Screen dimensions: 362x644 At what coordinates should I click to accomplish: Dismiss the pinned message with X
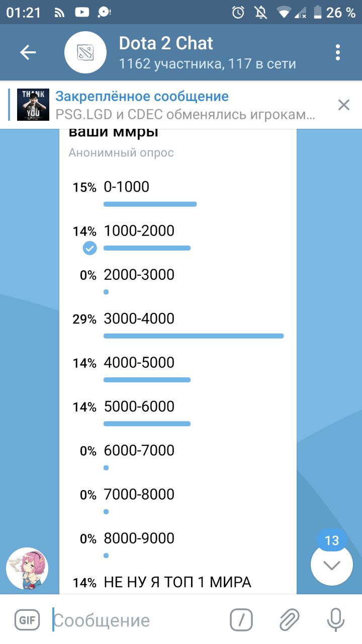pyautogui.click(x=344, y=105)
